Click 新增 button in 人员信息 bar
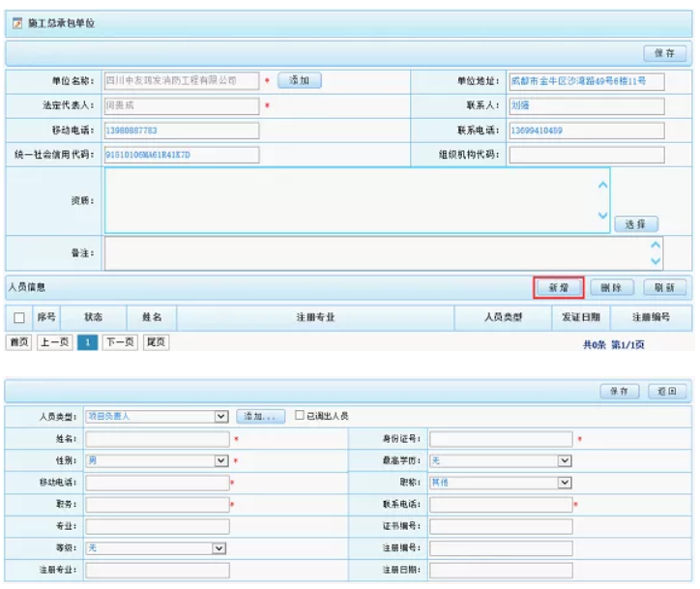 558,287
